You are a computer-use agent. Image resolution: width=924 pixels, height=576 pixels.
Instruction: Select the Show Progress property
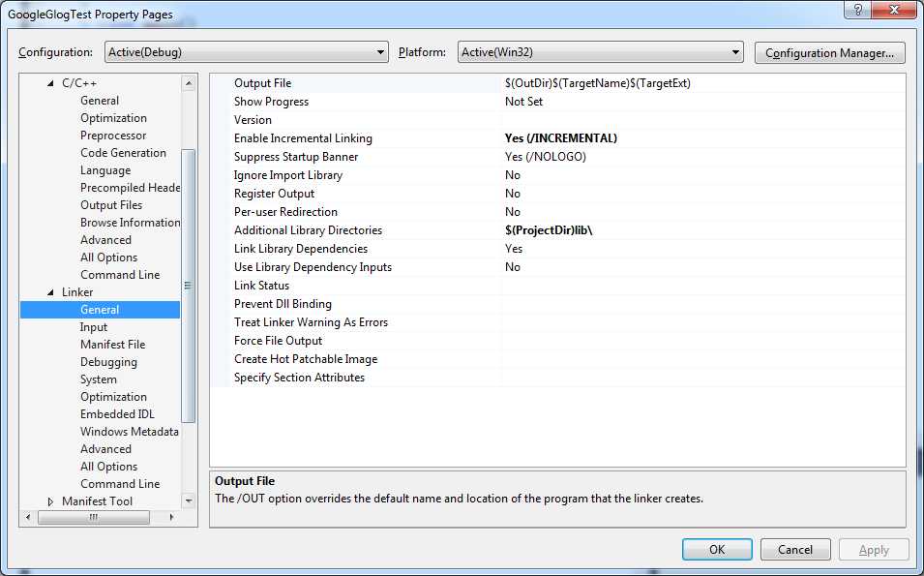point(271,102)
